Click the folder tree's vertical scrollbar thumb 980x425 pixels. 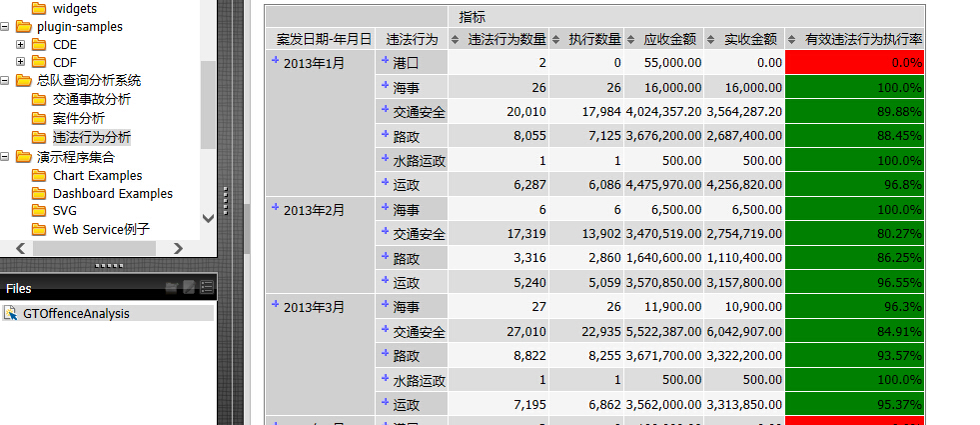[208, 105]
